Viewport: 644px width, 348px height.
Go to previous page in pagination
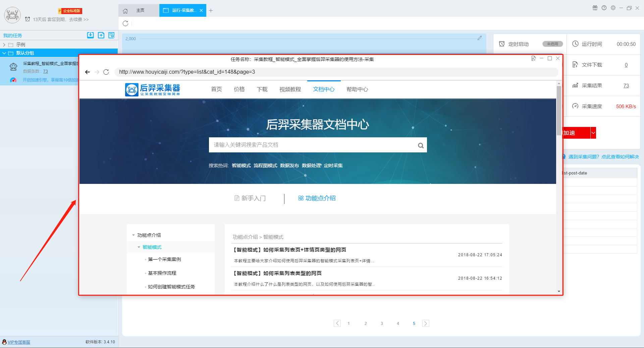pos(337,323)
